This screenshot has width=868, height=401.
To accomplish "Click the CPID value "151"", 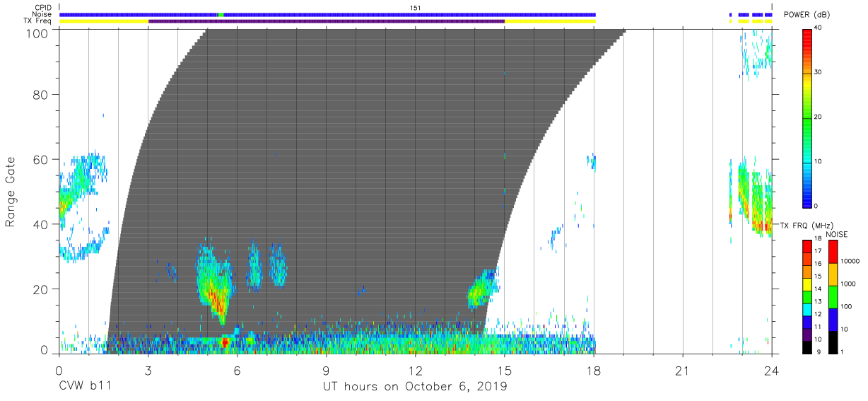I will [416, 8].
